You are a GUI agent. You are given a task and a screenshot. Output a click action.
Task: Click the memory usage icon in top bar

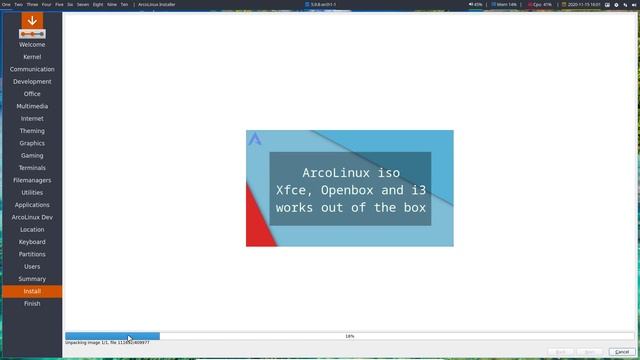pos(493,4)
